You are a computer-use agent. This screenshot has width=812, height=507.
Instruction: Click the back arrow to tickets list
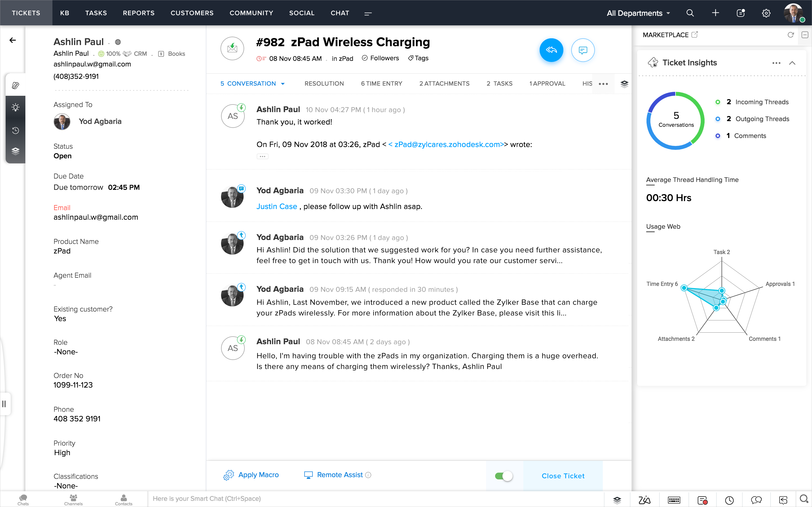[13, 40]
